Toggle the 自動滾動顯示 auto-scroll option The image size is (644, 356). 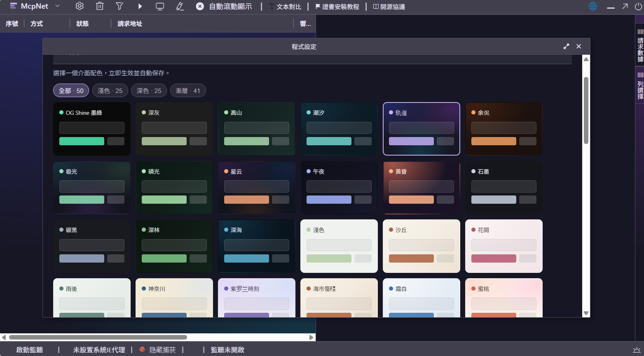[224, 7]
